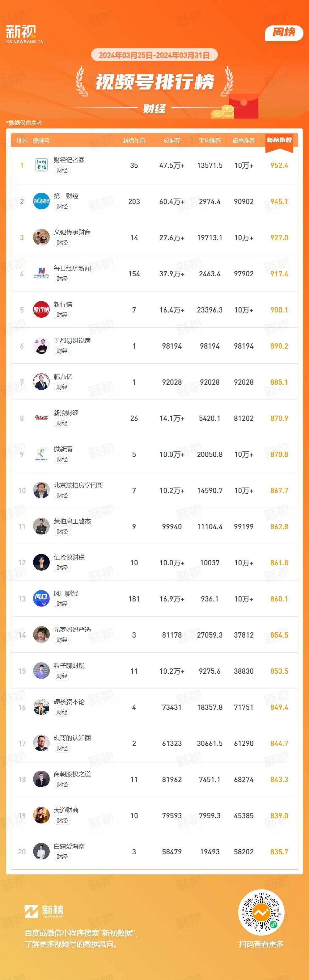
Task: Click the 白露爱海南 profile thumbnail
Action: [41, 852]
